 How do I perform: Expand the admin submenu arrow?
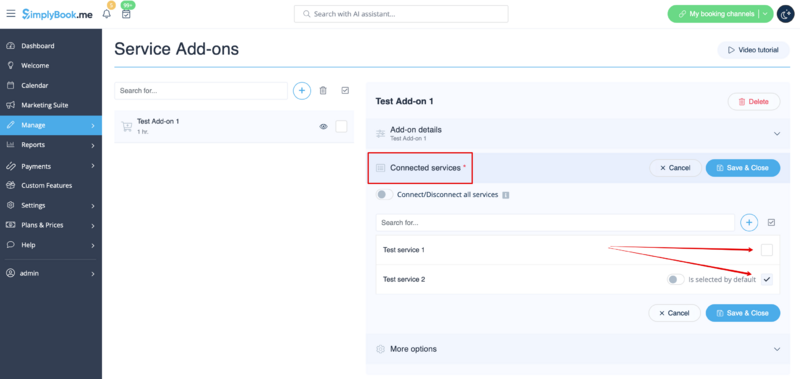pos(93,274)
